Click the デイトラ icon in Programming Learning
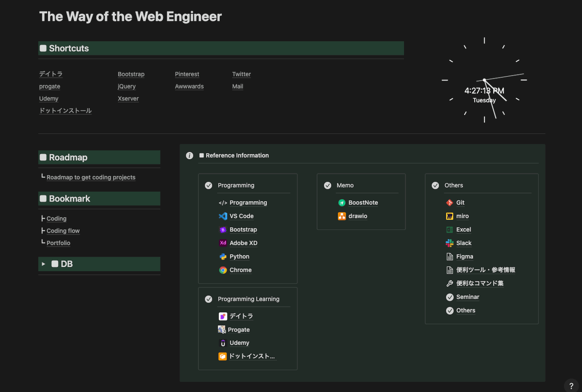Image resolution: width=582 pixels, height=392 pixels. (x=223, y=316)
